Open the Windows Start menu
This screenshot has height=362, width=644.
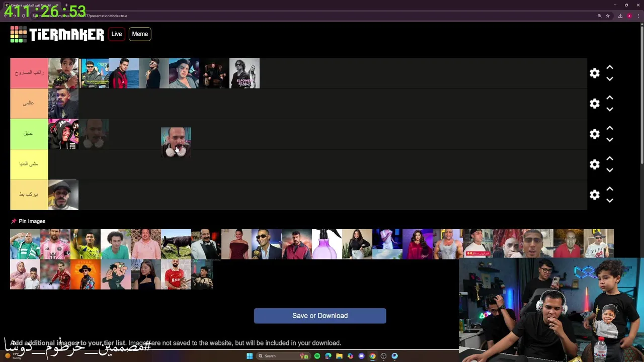pyautogui.click(x=249, y=356)
